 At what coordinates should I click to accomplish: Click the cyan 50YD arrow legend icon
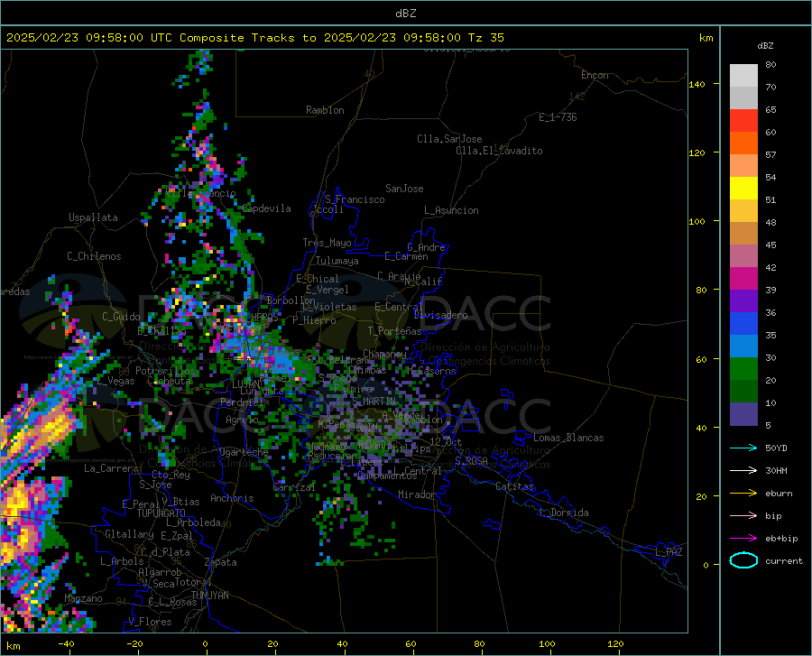(743, 448)
